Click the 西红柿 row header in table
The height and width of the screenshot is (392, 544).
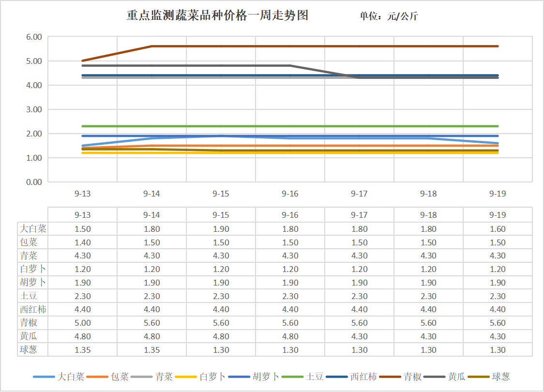(33, 309)
